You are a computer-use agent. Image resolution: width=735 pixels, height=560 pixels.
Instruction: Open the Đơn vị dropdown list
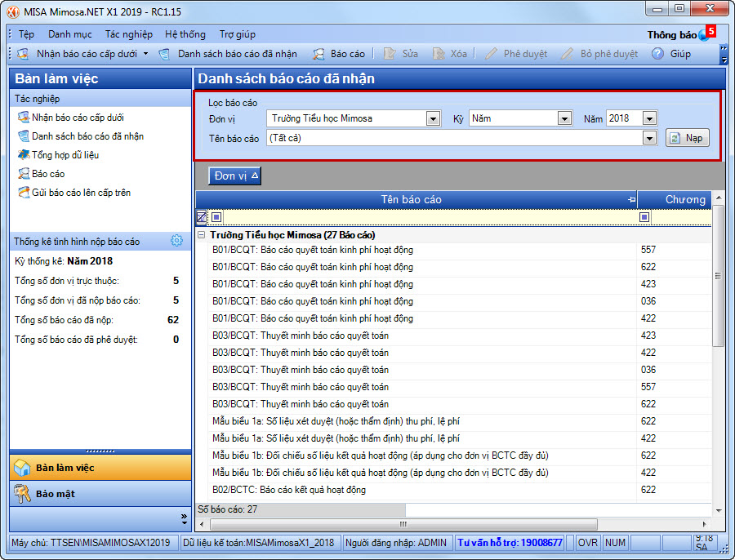[x=433, y=119]
